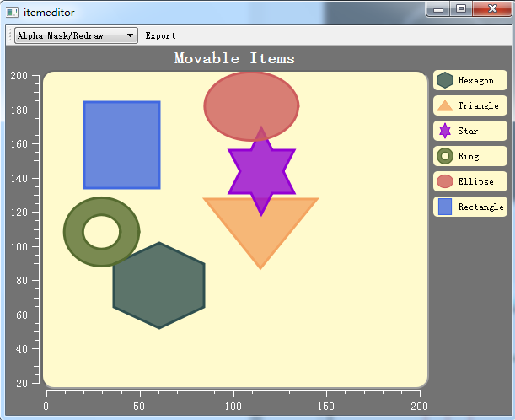
Task: Select the dark green hexagon on canvas
Action: [158, 285]
